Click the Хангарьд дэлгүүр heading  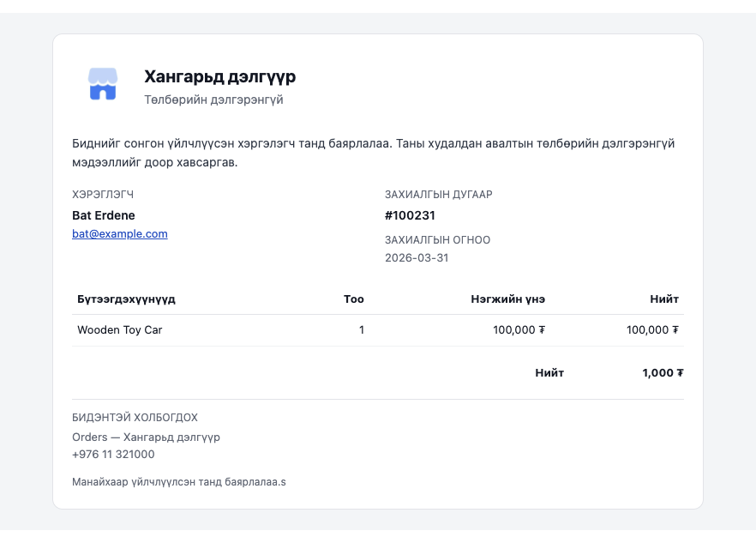[x=219, y=77]
